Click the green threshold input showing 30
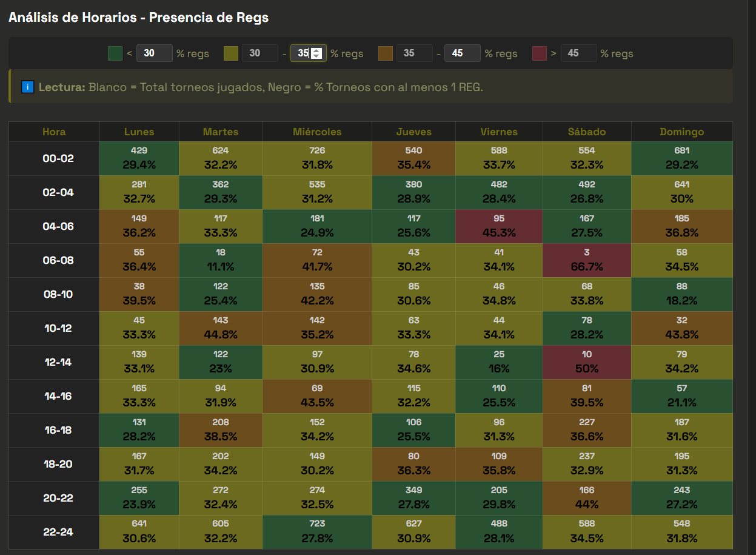Image resolution: width=756 pixels, height=555 pixels. (x=154, y=53)
